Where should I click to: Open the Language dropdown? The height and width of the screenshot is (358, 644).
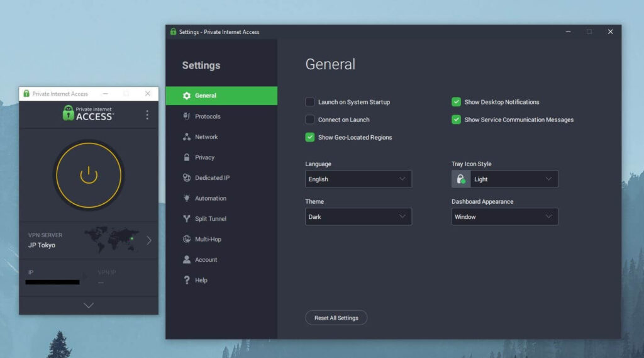tap(358, 179)
